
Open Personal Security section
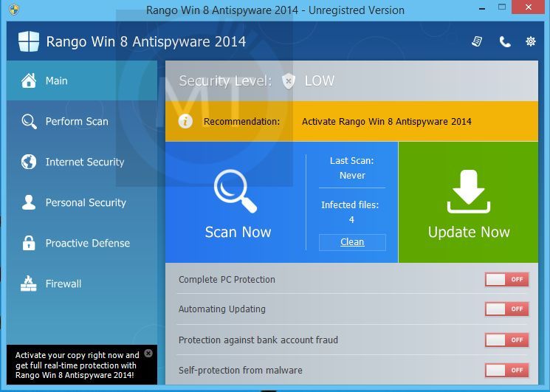click(82, 202)
